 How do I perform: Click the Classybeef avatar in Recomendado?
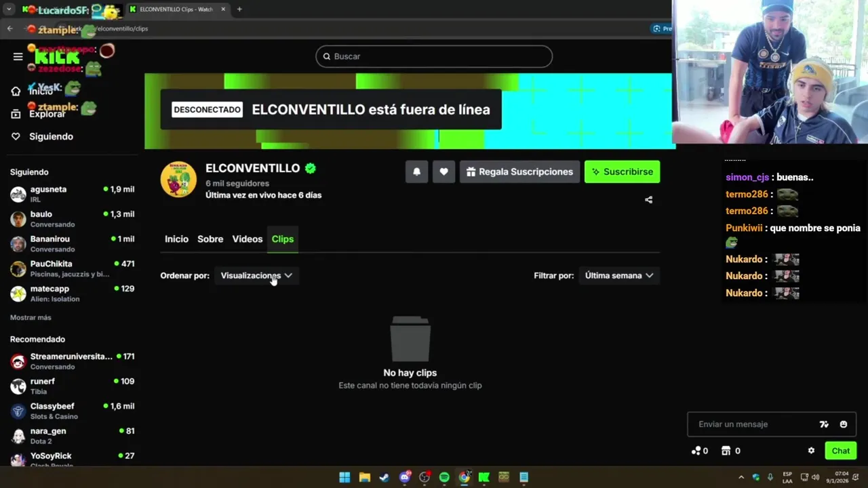click(18, 411)
